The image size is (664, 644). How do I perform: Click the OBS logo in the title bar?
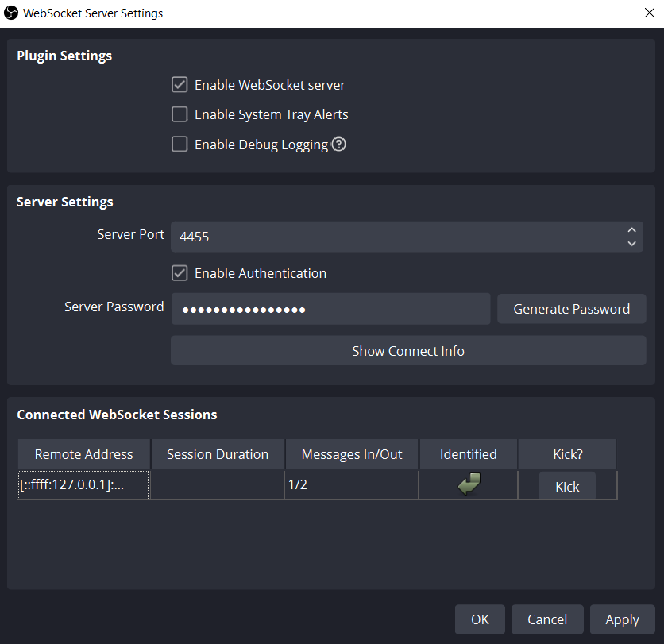(11, 13)
